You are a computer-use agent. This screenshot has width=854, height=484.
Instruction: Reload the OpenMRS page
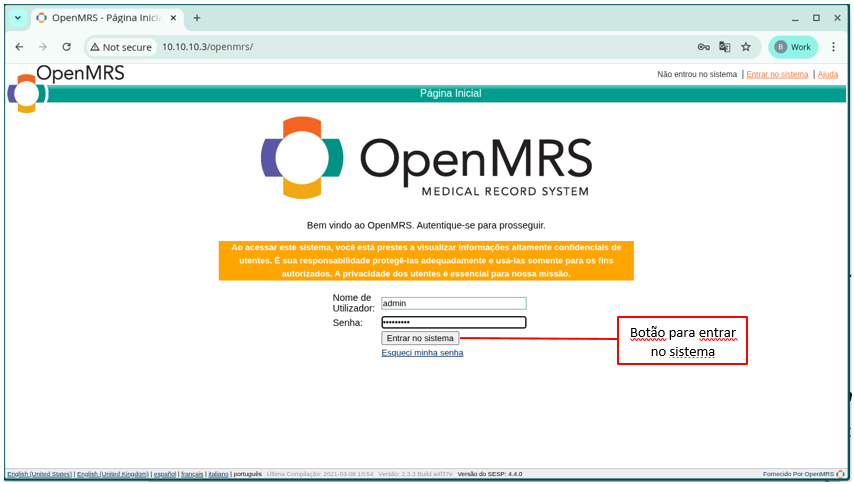[x=66, y=47]
